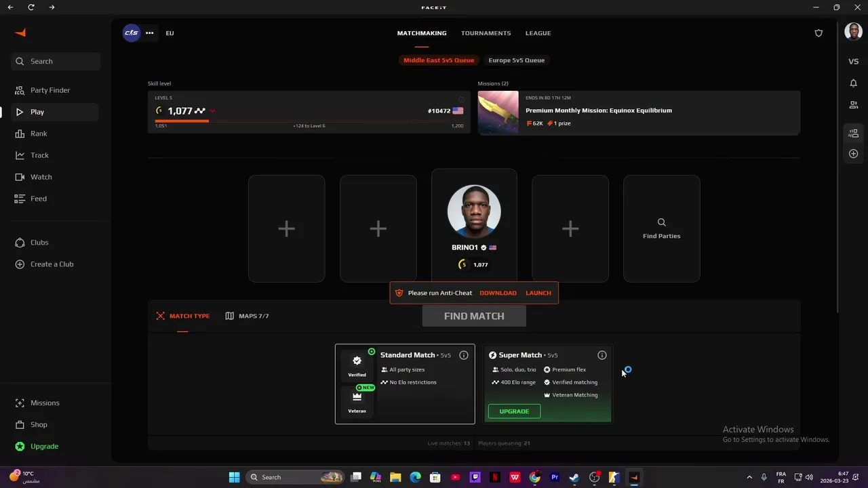Open the Shop page
This screenshot has height=488, width=868.
[55, 424]
